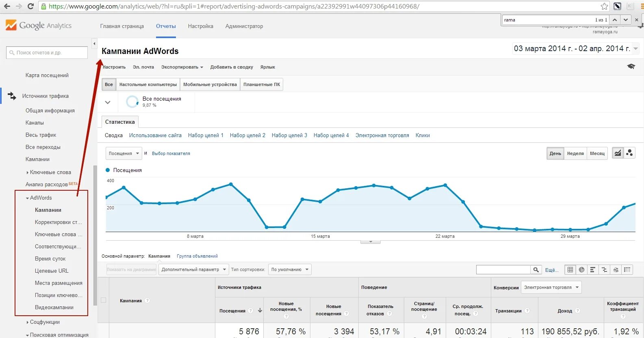
Task: Reload the page with the refresh icon
Action: (30, 6)
